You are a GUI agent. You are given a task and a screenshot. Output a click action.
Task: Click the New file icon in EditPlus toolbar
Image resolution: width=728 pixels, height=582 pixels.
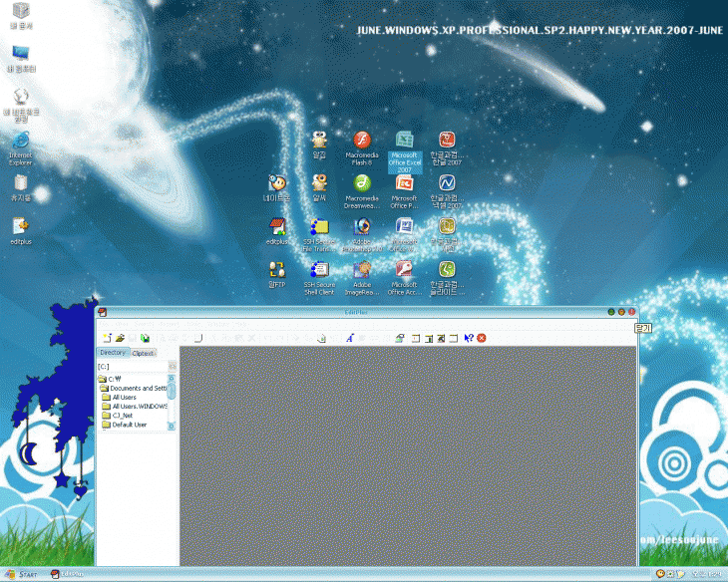click(x=106, y=339)
